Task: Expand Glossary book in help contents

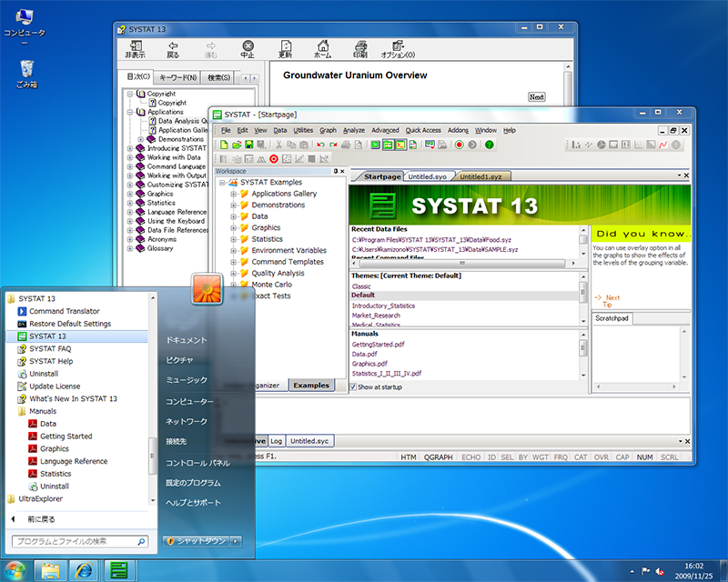Action: click(x=130, y=248)
